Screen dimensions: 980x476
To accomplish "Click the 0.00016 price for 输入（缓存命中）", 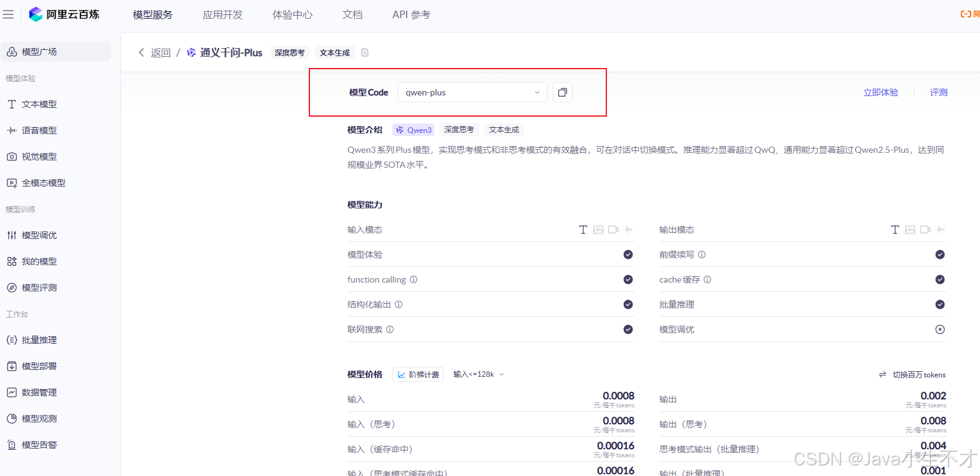I will (x=616, y=445).
